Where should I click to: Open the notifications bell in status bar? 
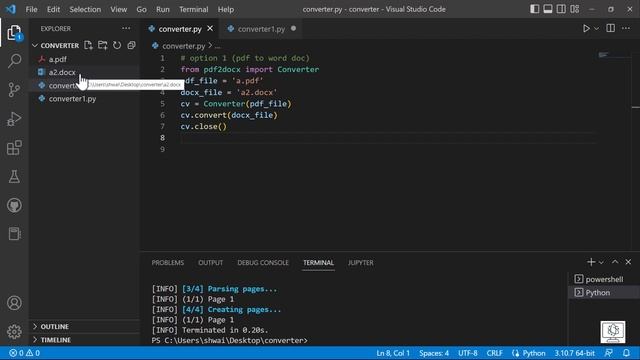626,353
